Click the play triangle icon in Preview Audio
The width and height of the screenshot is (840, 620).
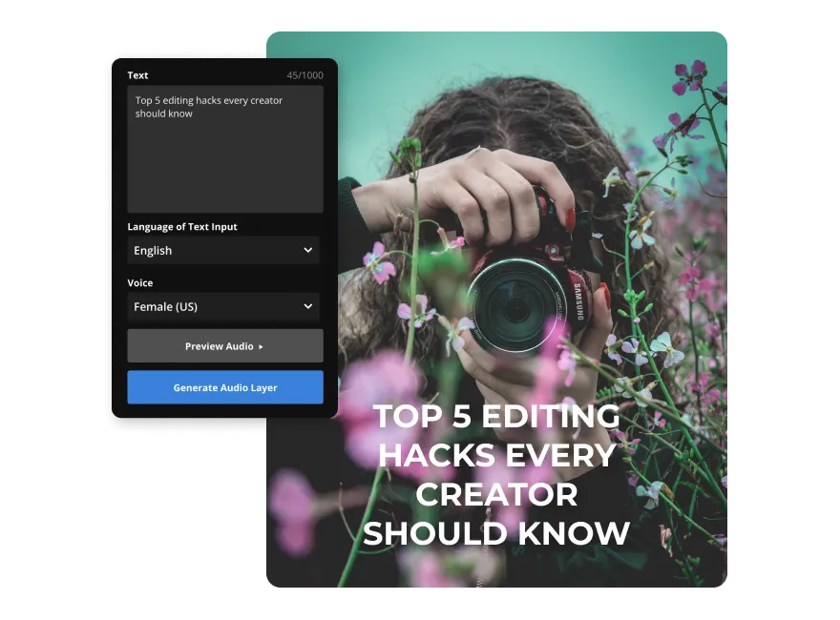click(x=261, y=347)
